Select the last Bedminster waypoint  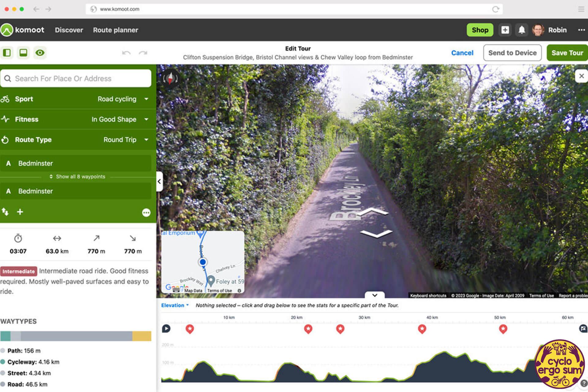click(x=76, y=191)
